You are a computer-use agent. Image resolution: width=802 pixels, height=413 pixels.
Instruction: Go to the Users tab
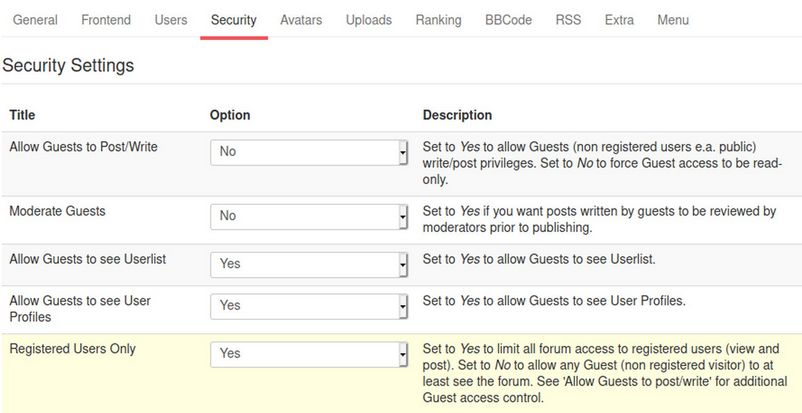[x=171, y=20]
